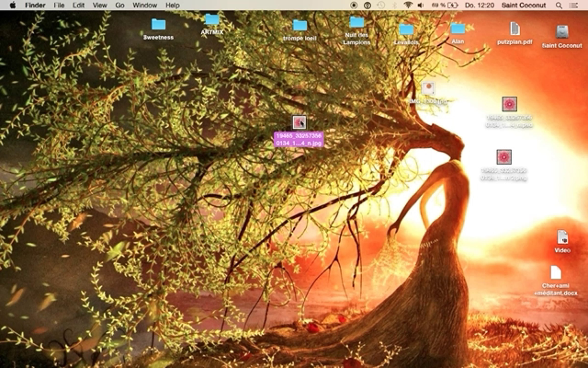Viewport: 588px width, 368px height.
Task: Open the volume control menu
Action: tap(421, 5)
